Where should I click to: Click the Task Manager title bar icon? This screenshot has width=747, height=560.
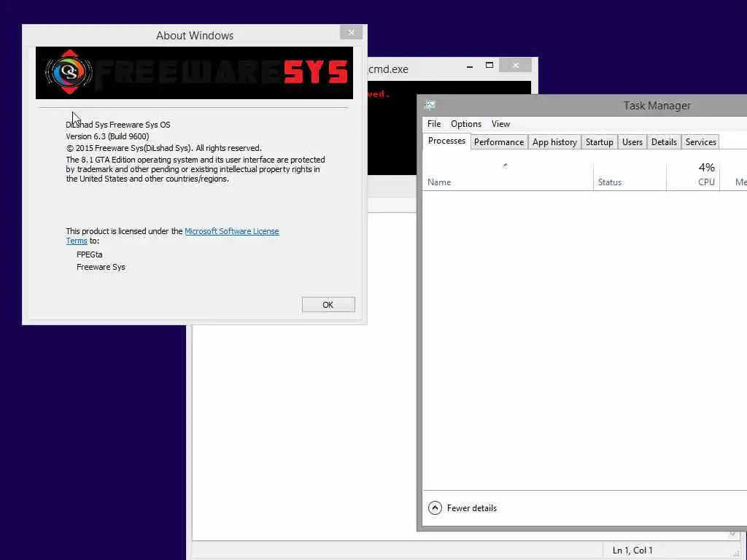coord(430,105)
